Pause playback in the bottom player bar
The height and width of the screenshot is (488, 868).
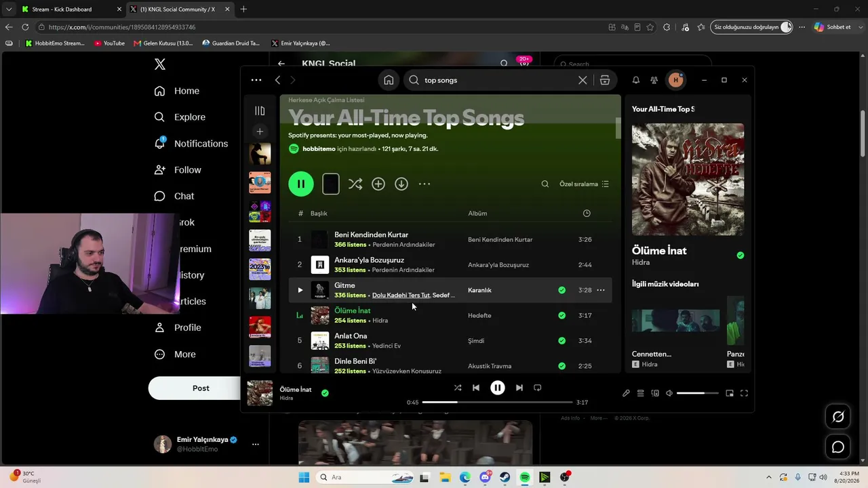tap(498, 388)
